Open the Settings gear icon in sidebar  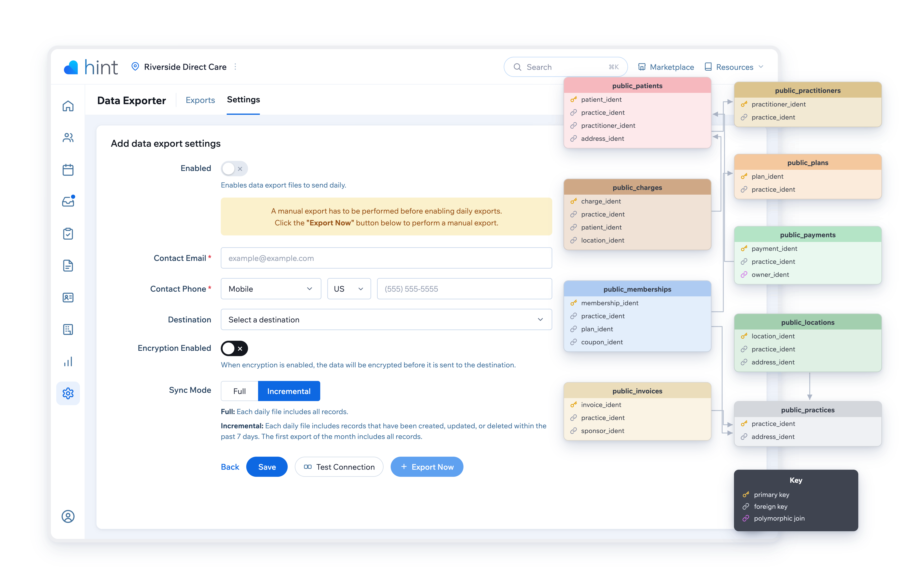click(x=68, y=393)
